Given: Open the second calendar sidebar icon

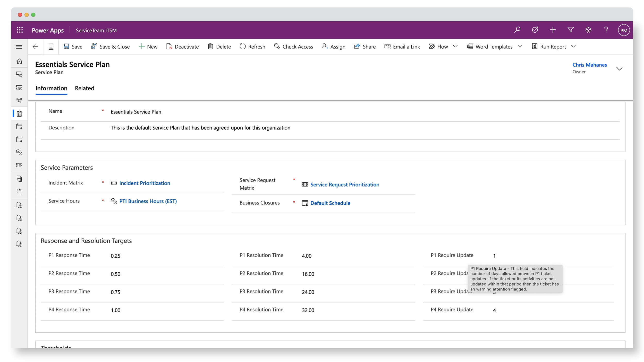Looking at the screenshot, I should pyautogui.click(x=19, y=139).
